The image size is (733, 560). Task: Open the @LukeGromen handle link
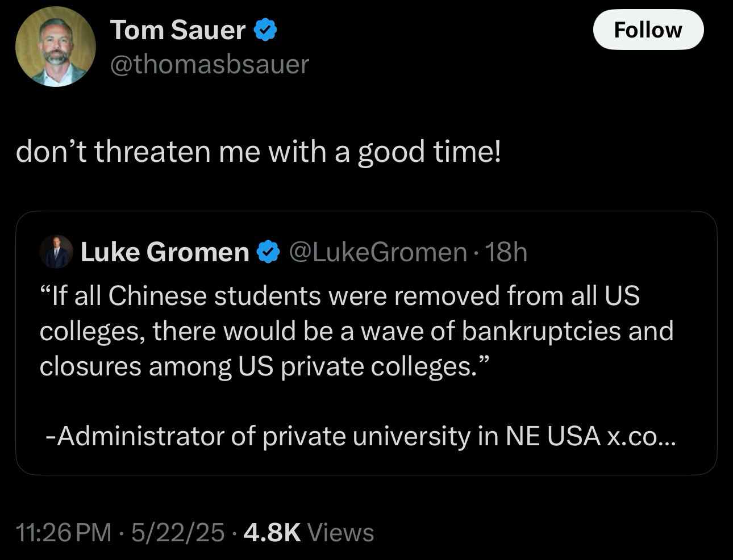pos(378,252)
